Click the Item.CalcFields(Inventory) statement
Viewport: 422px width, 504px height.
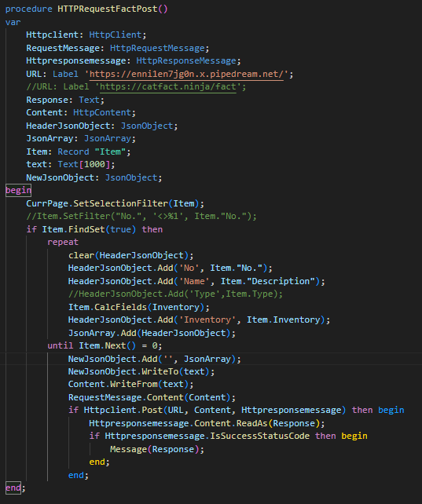[138, 307]
